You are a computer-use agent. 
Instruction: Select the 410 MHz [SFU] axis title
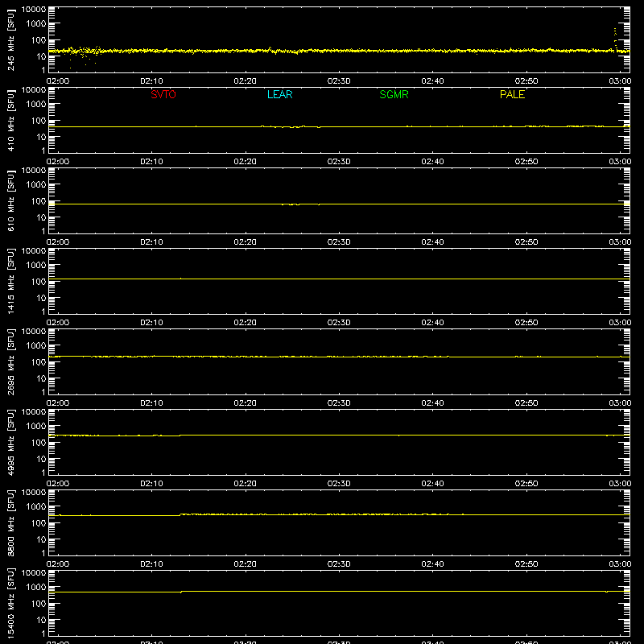tap(11, 120)
